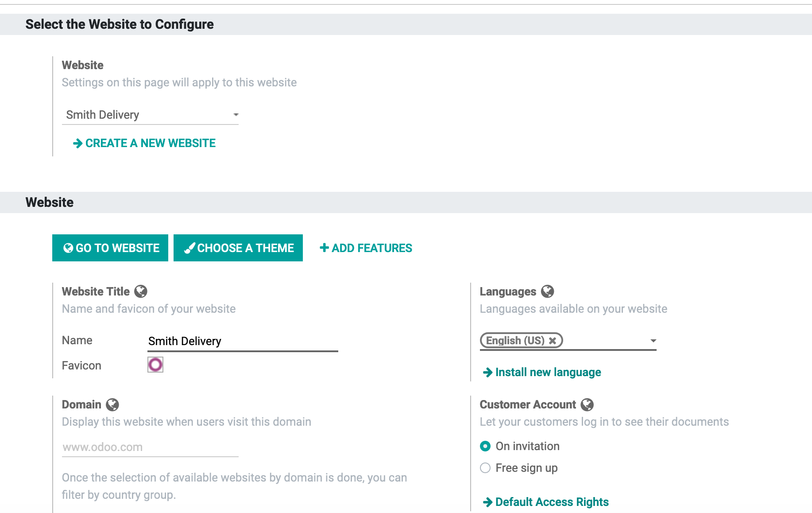
Task: Click plus icon on Add Features
Action: tap(324, 248)
